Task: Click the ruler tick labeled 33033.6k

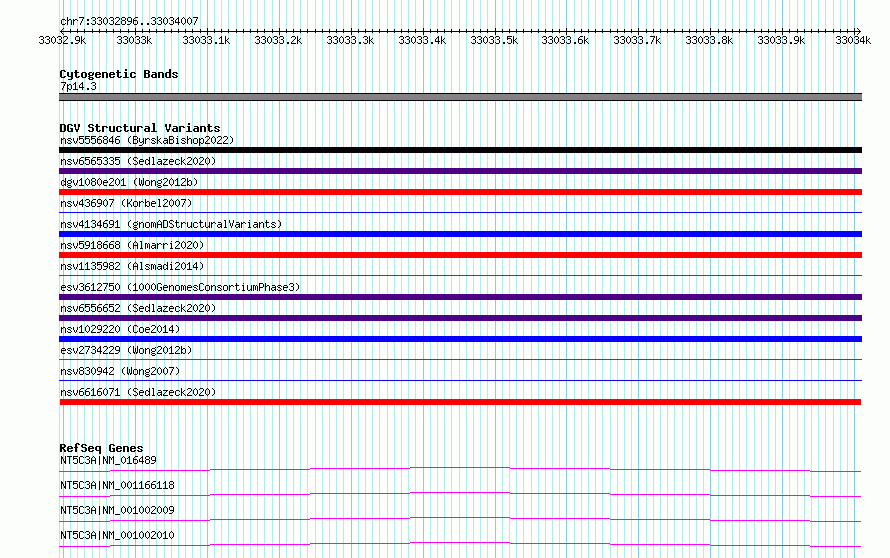Action: 565,40
